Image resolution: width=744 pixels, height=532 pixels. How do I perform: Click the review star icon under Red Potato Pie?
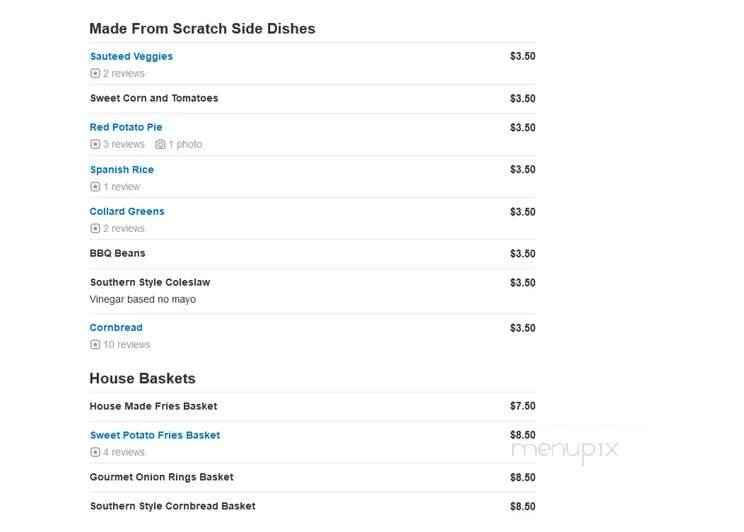point(95,145)
